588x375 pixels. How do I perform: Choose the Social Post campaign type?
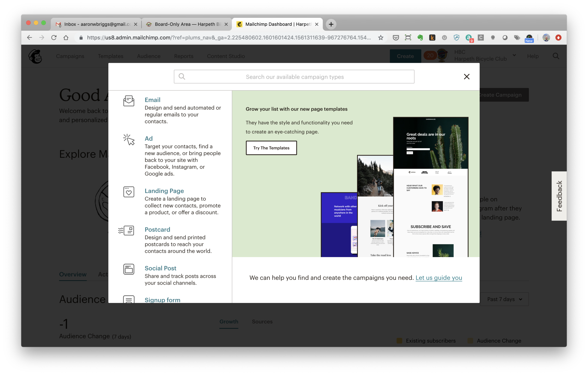[x=160, y=268]
